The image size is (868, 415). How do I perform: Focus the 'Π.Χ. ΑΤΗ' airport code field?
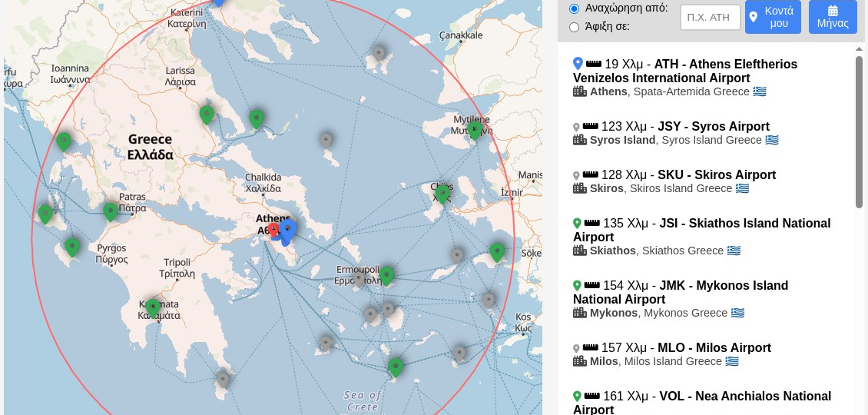tap(711, 17)
